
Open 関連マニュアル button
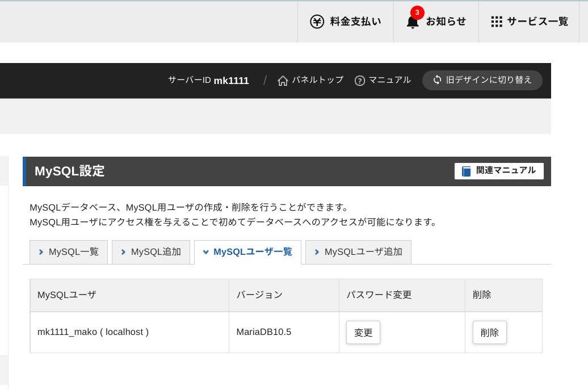(499, 171)
